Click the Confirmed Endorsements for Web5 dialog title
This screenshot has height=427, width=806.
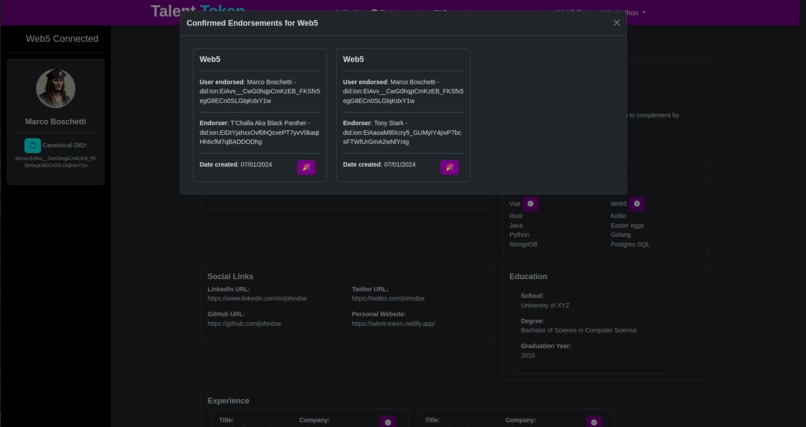[x=252, y=23]
